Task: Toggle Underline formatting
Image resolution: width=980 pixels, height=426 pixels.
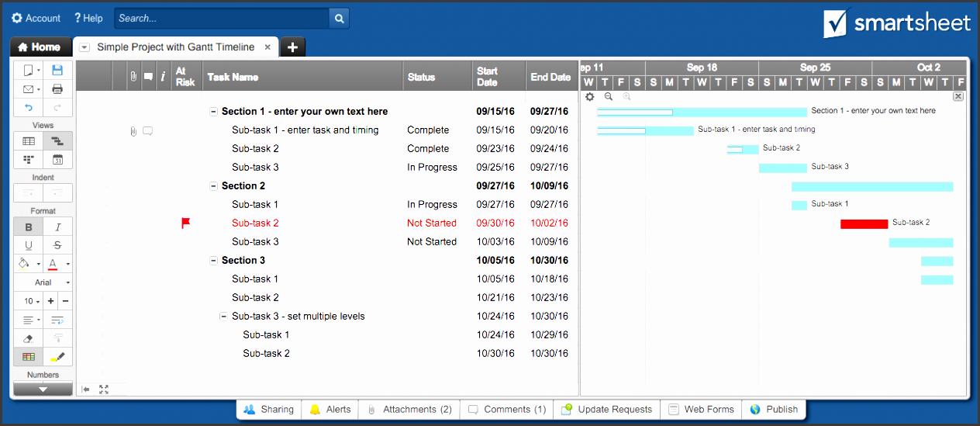Action: pos(29,245)
